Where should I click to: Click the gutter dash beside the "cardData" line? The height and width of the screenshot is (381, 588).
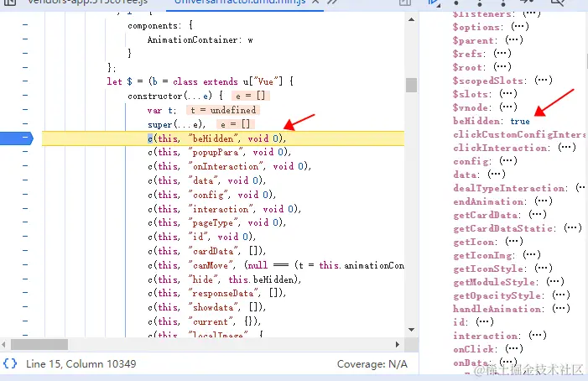coord(25,250)
